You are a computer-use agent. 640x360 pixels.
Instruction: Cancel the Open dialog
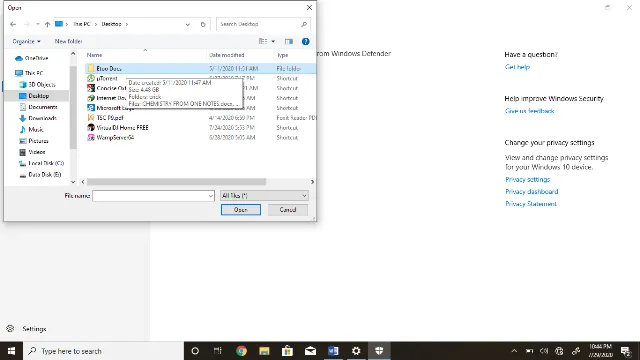[x=288, y=210]
